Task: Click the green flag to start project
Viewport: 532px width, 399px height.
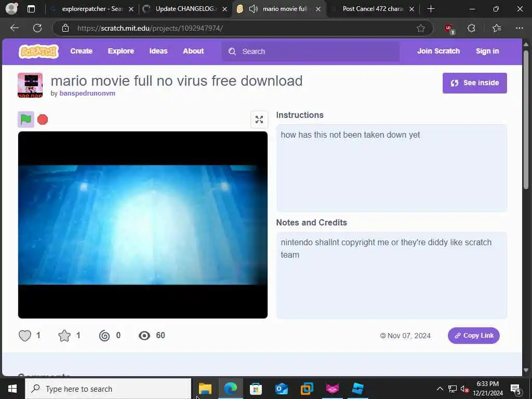Action: [26, 119]
